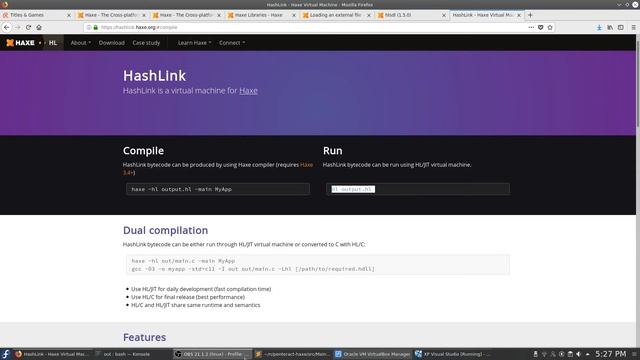
Task: Close the Haxe Libraries tab
Action: pyautogui.click(x=293, y=15)
